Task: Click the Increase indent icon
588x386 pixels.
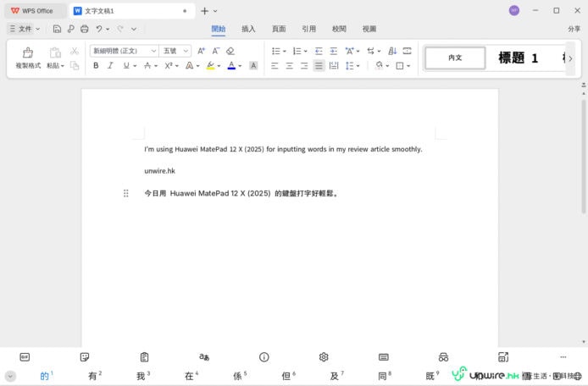Action: point(333,51)
